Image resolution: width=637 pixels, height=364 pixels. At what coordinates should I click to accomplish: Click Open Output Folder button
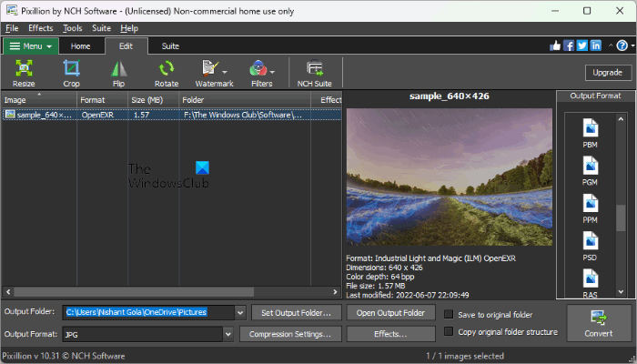click(390, 313)
